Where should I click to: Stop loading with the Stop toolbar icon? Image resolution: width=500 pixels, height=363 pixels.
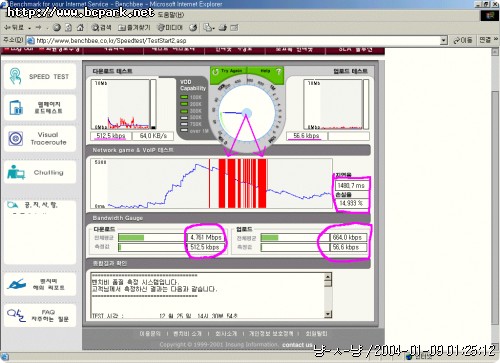pyautogui.click(x=57, y=28)
